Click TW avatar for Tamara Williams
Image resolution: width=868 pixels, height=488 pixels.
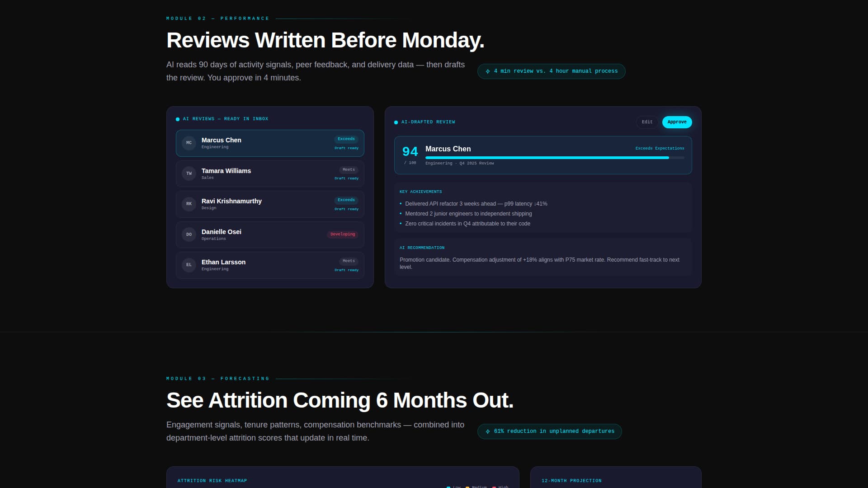[x=189, y=174]
